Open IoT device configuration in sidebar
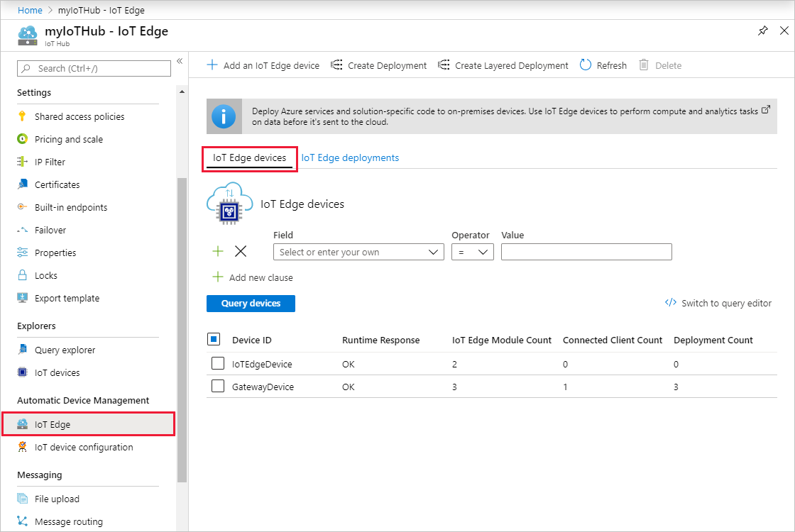Image resolution: width=795 pixels, height=532 pixels. 83,447
